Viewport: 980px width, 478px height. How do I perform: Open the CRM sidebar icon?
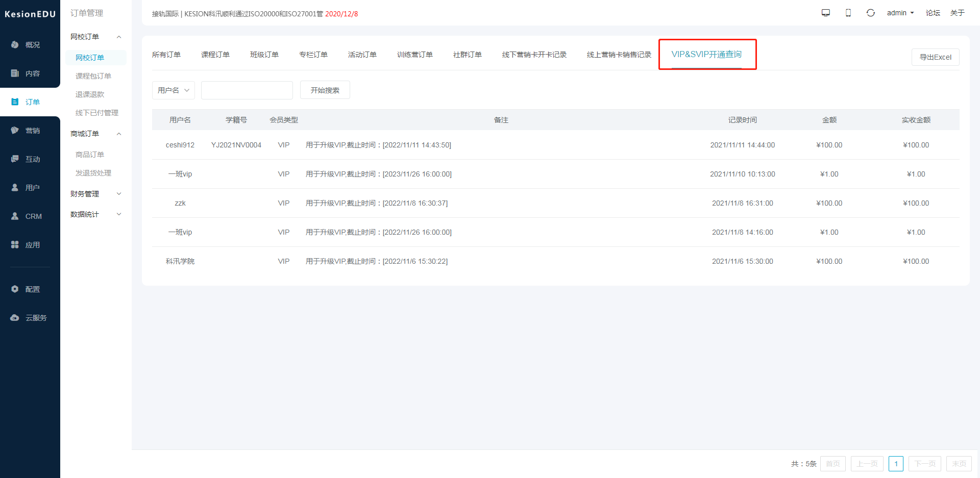[15, 216]
